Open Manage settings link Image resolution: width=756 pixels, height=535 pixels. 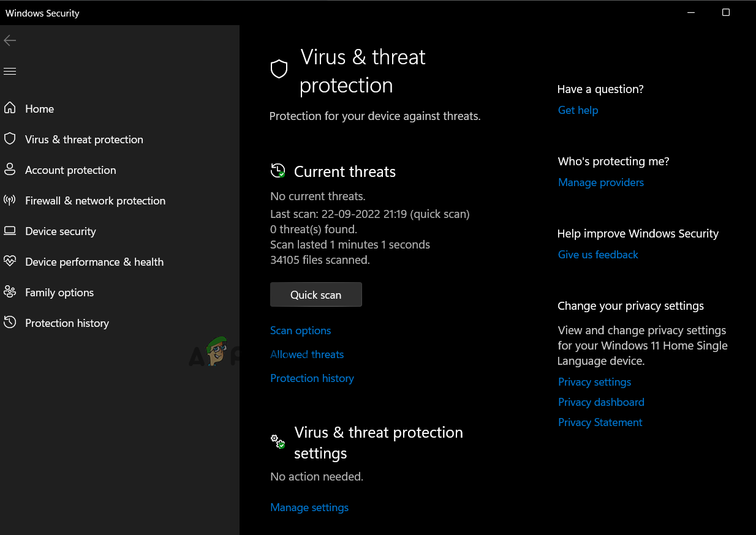[309, 507]
